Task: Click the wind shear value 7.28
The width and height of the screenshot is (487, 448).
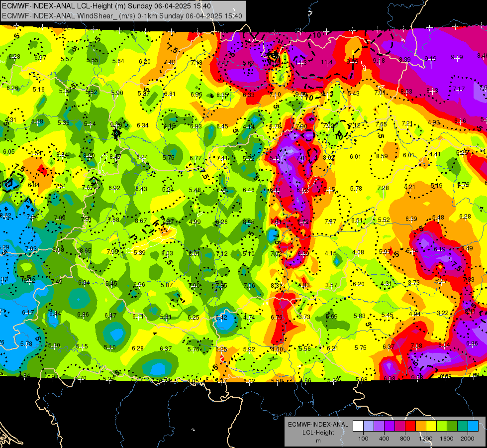Action: pyautogui.click(x=383, y=188)
